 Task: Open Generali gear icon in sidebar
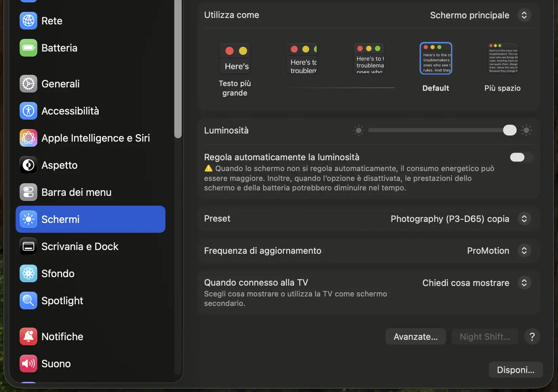point(28,84)
